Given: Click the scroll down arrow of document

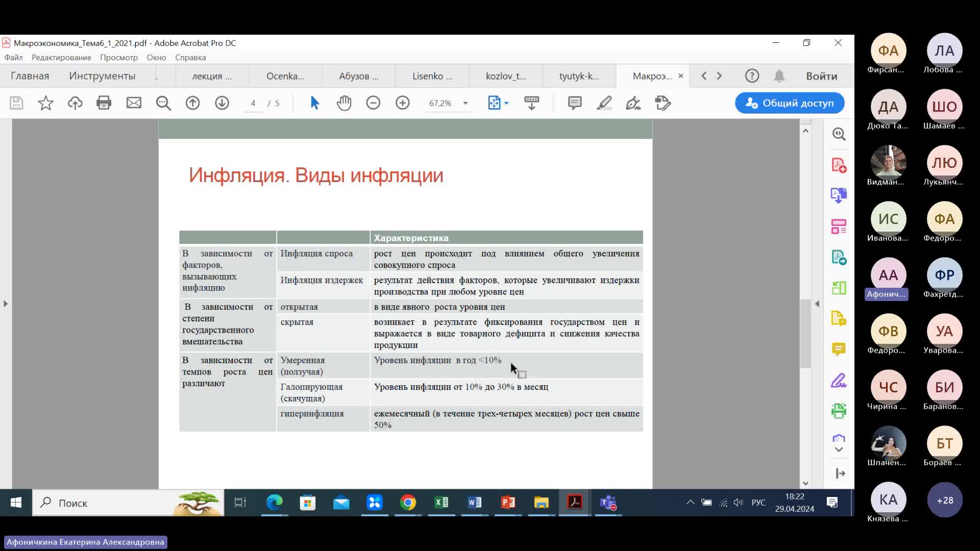Looking at the screenshot, I should 805,483.
